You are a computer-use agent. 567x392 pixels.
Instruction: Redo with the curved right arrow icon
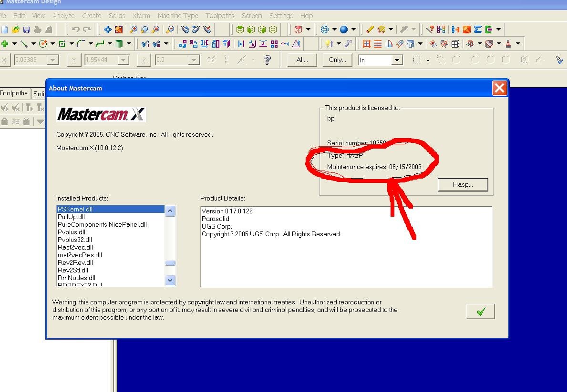pos(87,29)
